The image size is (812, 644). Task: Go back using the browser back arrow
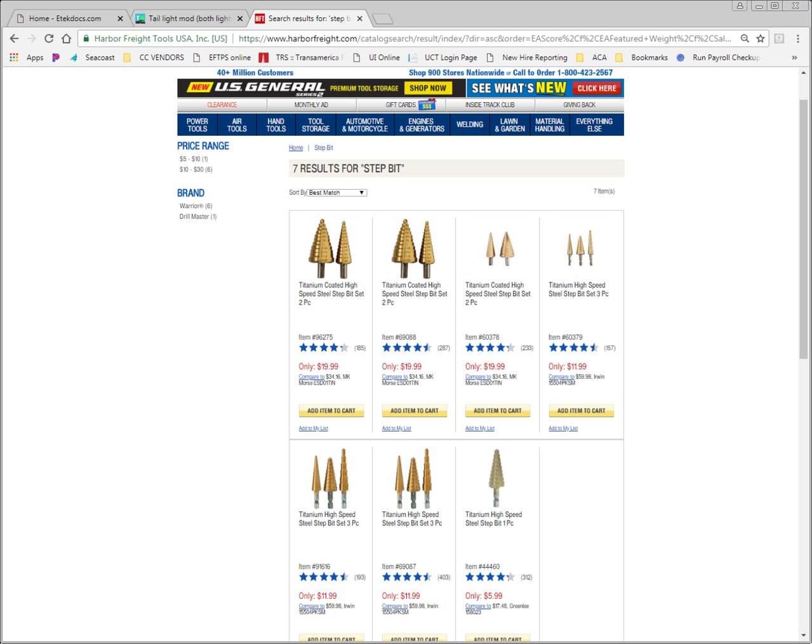coord(14,38)
